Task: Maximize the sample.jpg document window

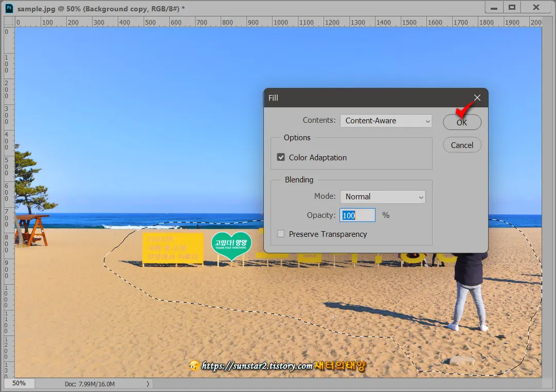Action: click(512, 7)
